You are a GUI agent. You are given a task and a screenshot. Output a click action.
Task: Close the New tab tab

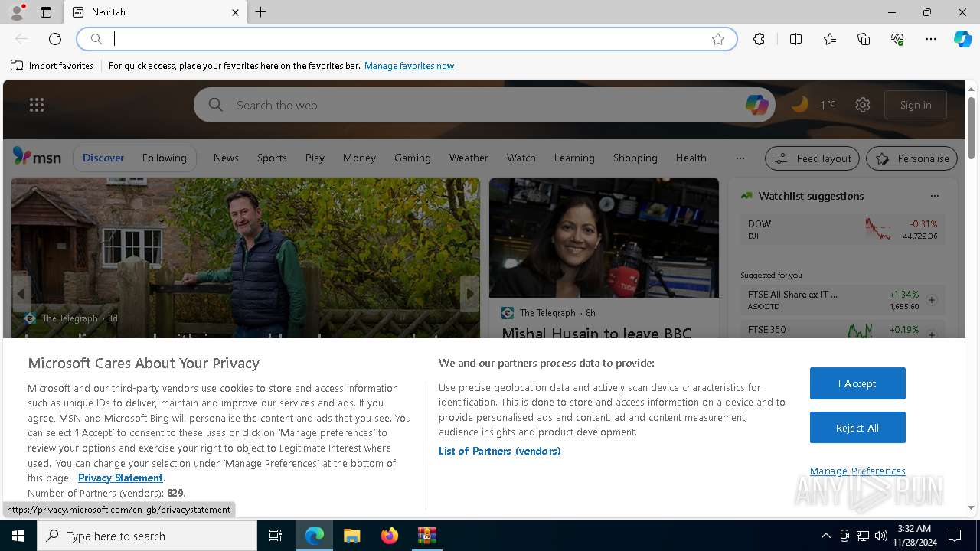click(235, 12)
